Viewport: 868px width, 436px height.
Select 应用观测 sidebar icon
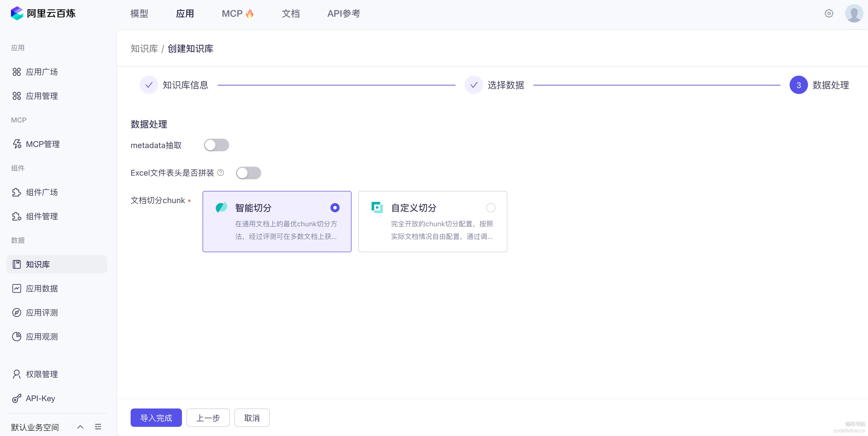coord(17,337)
